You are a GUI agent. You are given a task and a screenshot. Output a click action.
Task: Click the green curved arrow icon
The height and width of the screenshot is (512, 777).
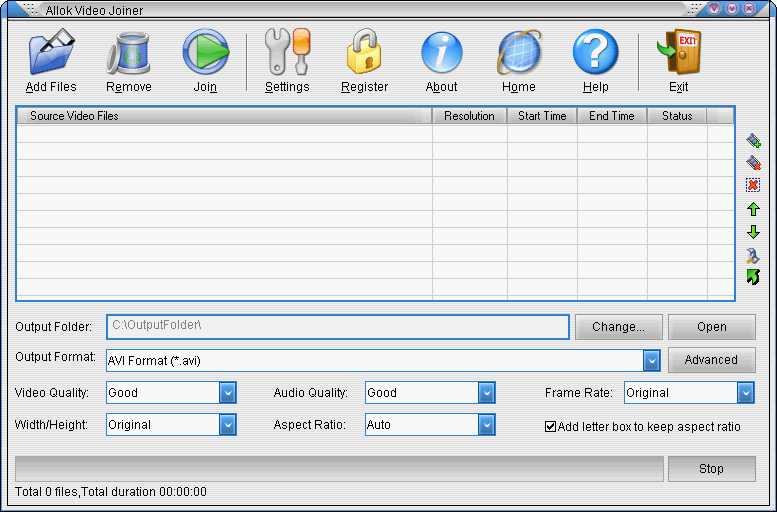[753, 277]
